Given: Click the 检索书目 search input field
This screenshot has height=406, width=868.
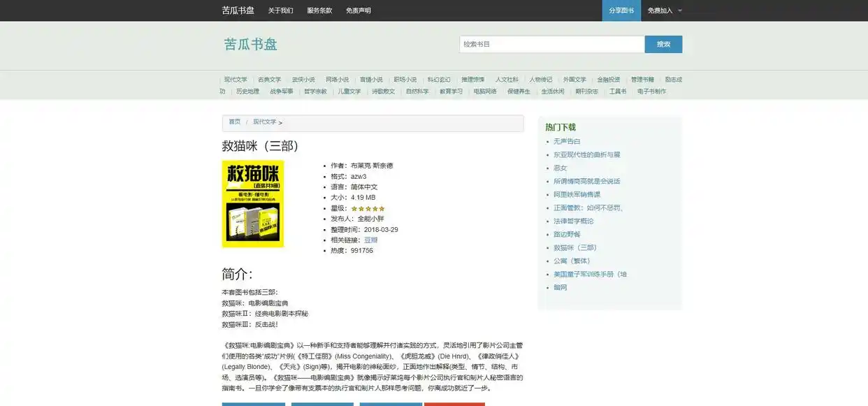Looking at the screenshot, I should point(551,43).
